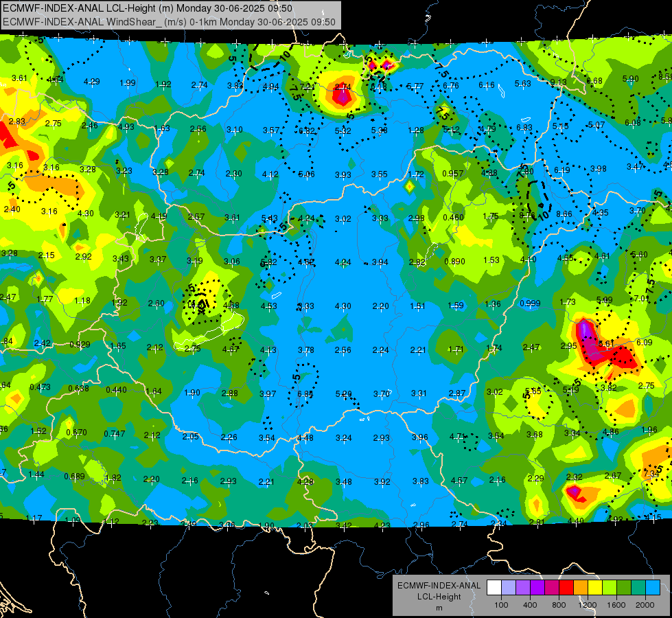Click the wind shear value '7.01'

click(x=642, y=298)
